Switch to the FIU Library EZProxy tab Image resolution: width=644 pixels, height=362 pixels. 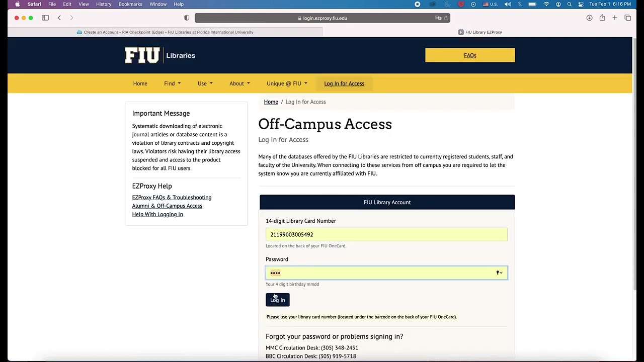pos(479,32)
